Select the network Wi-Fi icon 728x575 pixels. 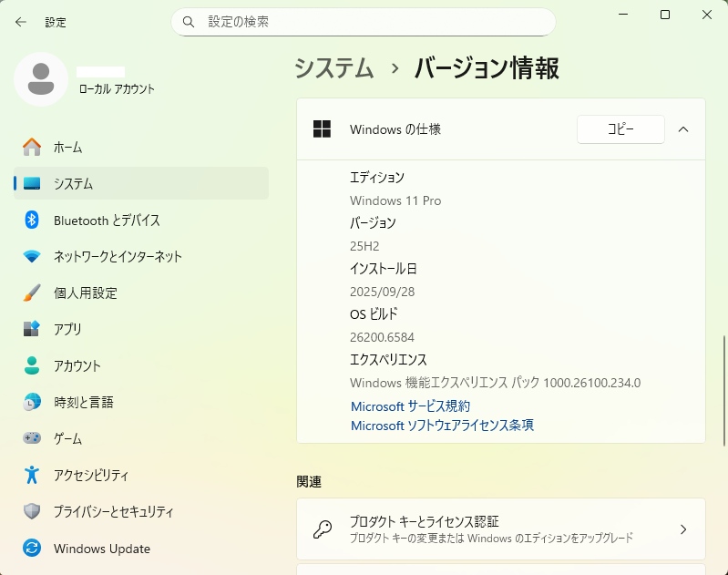click(32, 256)
